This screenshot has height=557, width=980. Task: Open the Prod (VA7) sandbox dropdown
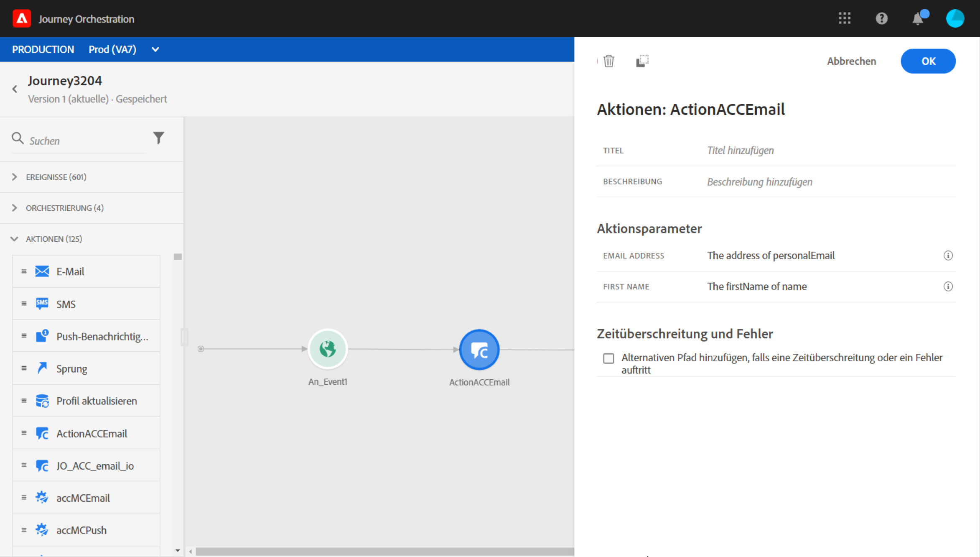point(155,49)
